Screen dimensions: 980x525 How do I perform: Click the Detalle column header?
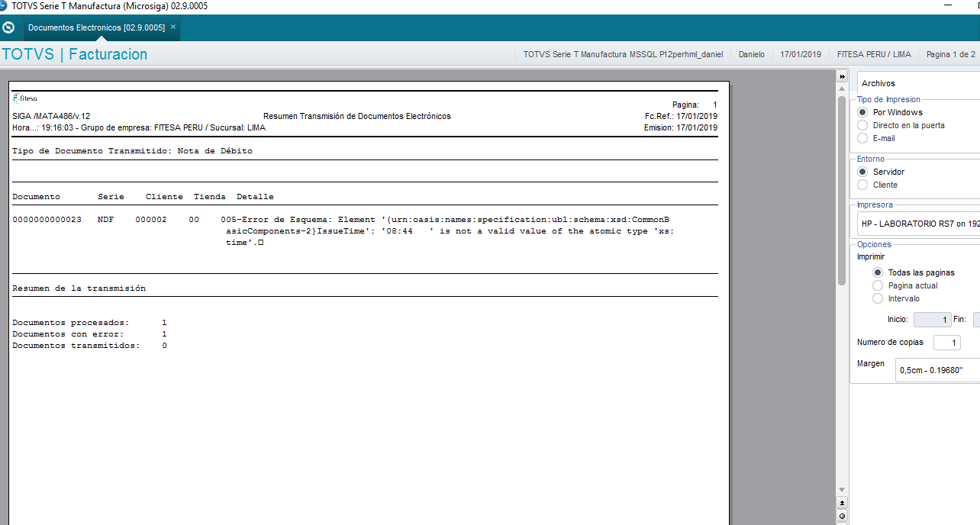click(255, 197)
